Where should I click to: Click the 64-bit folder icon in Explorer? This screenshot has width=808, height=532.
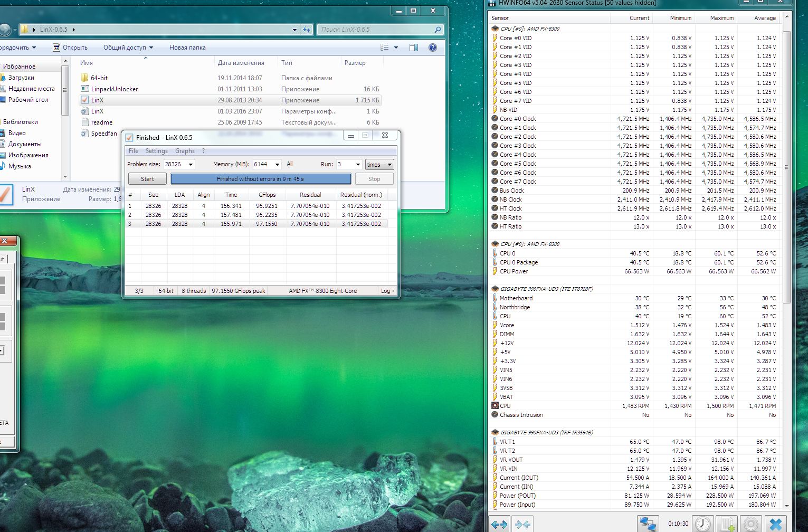[84, 78]
